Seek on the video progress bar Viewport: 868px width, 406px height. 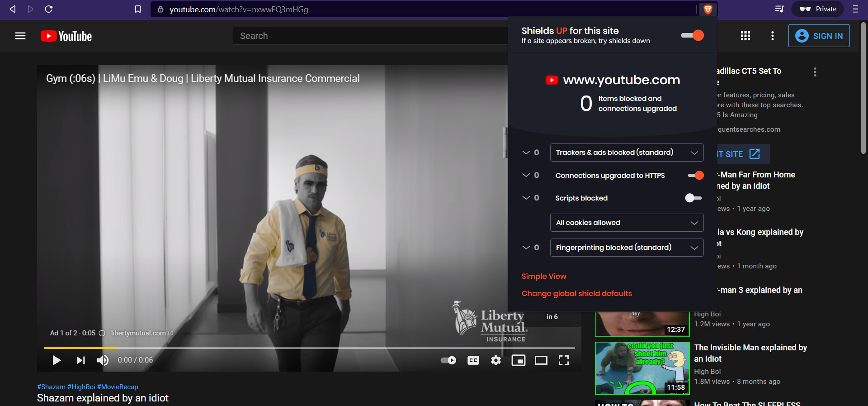click(x=309, y=348)
